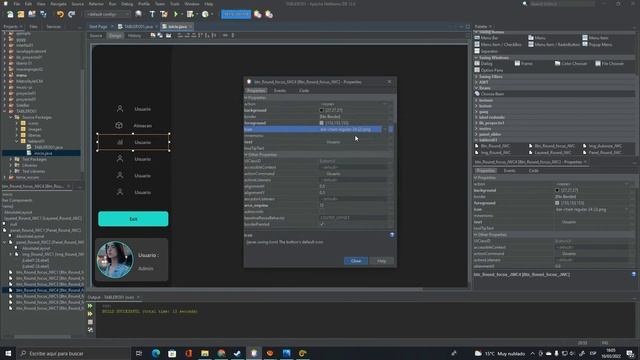Click the Separator palette item
This screenshot has width=640, height=360.
(x=486, y=51)
